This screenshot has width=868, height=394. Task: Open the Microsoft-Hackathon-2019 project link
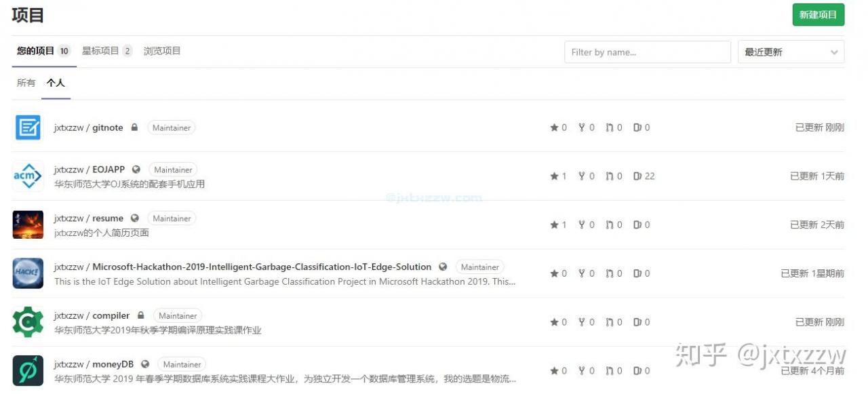(x=242, y=267)
